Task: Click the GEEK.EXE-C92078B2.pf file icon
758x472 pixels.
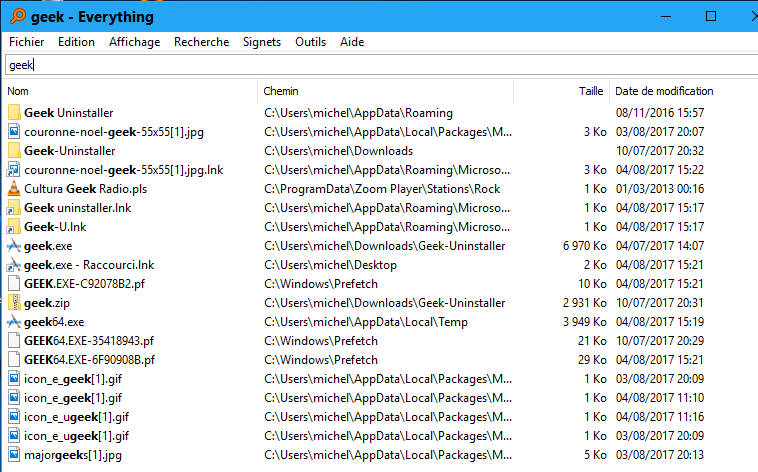Action: pyautogui.click(x=14, y=284)
